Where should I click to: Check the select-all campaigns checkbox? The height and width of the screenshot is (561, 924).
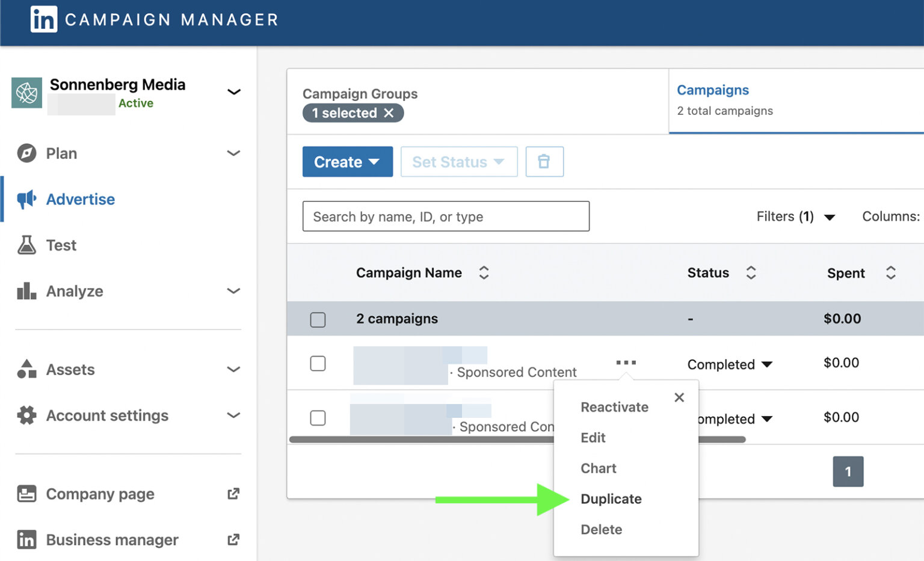click(318, 319)
